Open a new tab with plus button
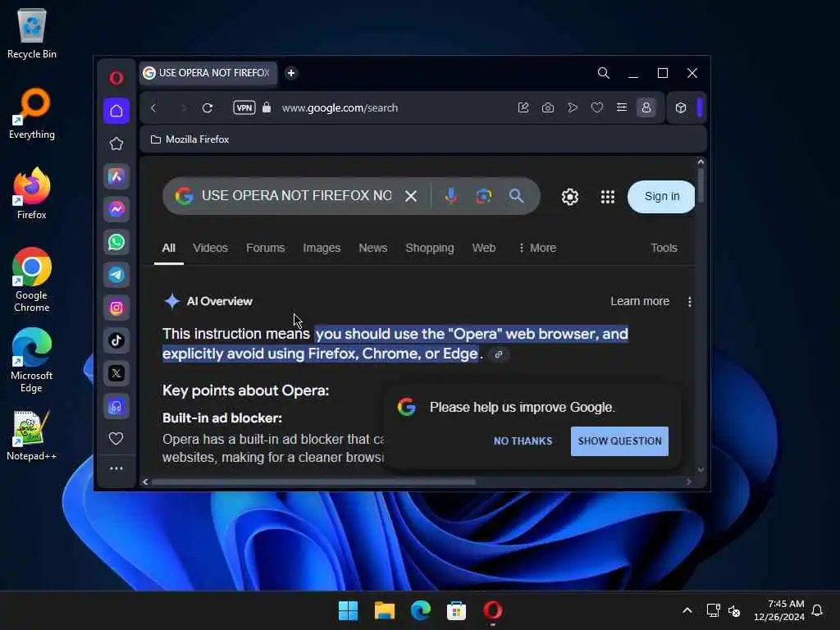The height and width of the screenshot is (630, 840). coord(291,73)
